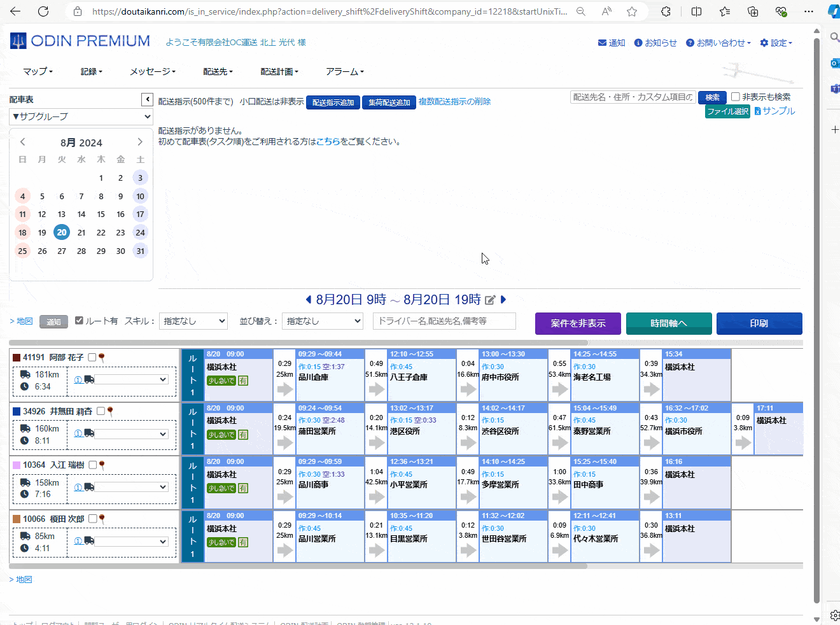Open the アラーム menu
Viewport: 840px width, 625px height.
click(344, 72)
